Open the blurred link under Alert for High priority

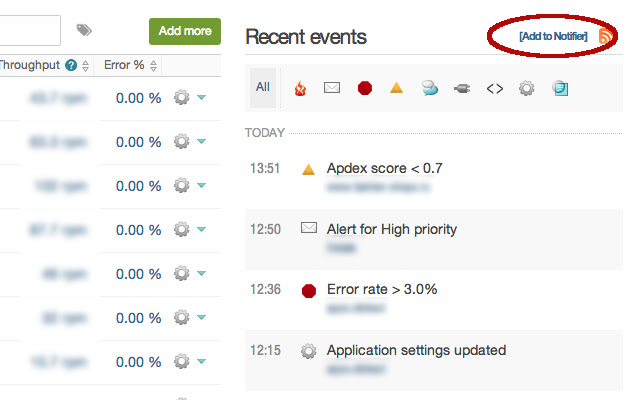(x=341, y=248)
